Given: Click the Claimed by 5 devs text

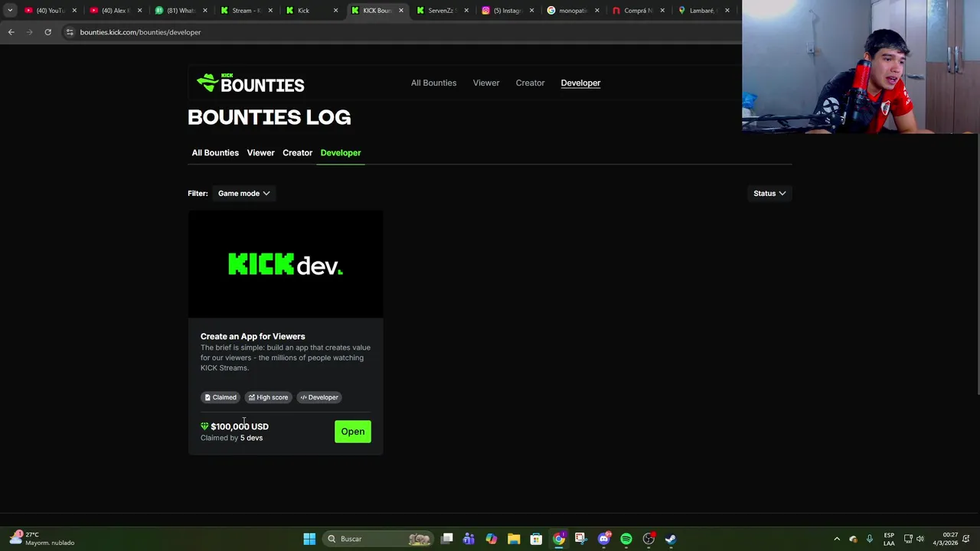Looking at the screenshot, I should (231, 438).
